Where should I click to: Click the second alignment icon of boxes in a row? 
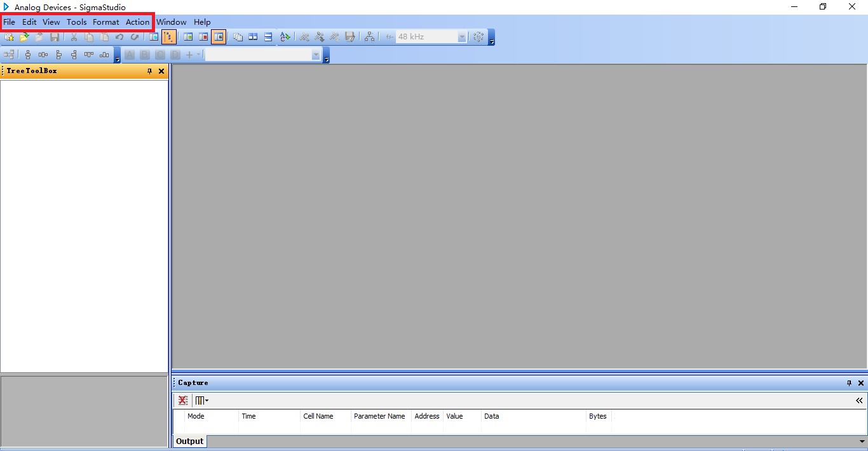pyautogui.click(x=43, y=55)
